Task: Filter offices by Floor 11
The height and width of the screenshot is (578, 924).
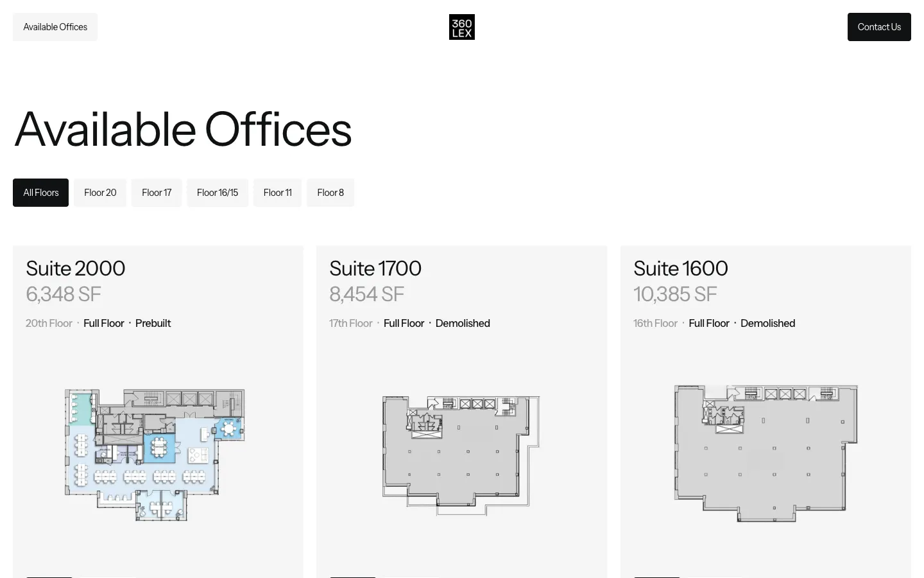Action: (277, 193)
